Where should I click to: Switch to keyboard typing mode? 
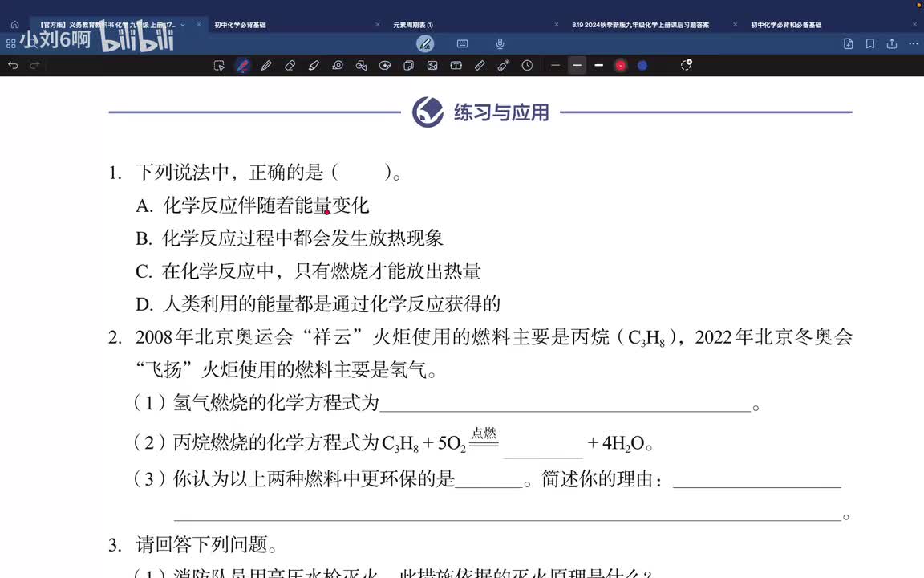[x=463, y=43]
